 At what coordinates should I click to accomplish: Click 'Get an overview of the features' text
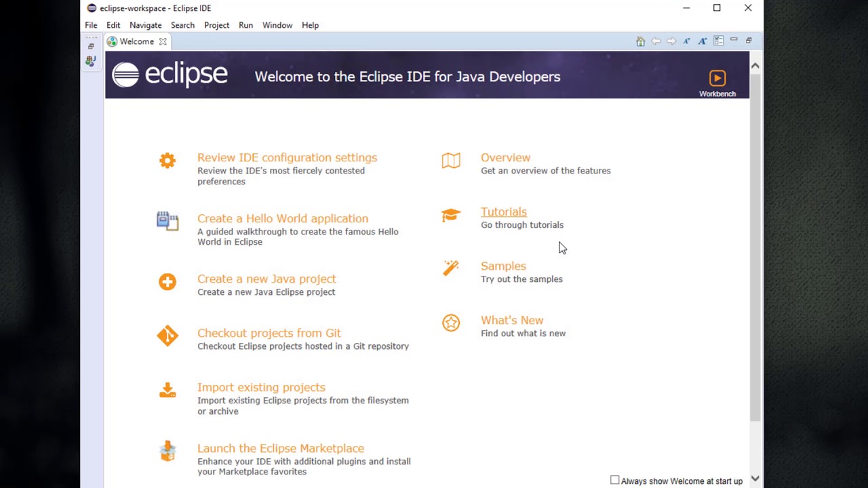point(546,171)
